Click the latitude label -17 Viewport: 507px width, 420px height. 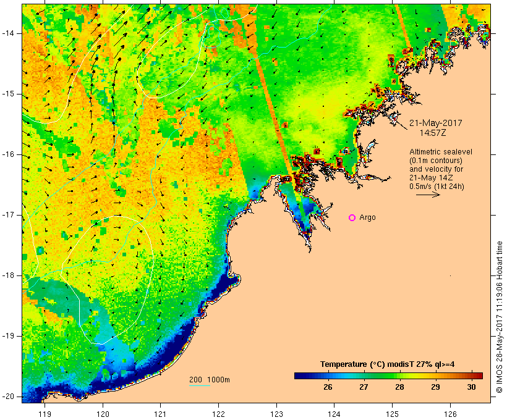click(7, 215)
